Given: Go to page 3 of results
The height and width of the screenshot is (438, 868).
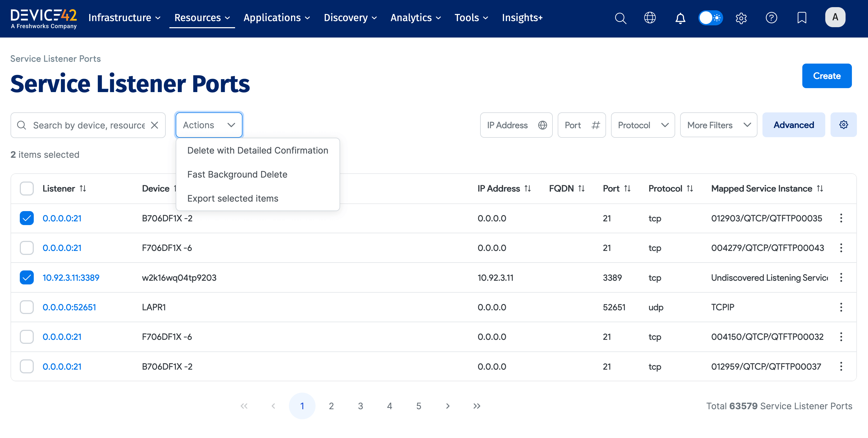Looking at the screenshot, I should (x=361, y=406).
